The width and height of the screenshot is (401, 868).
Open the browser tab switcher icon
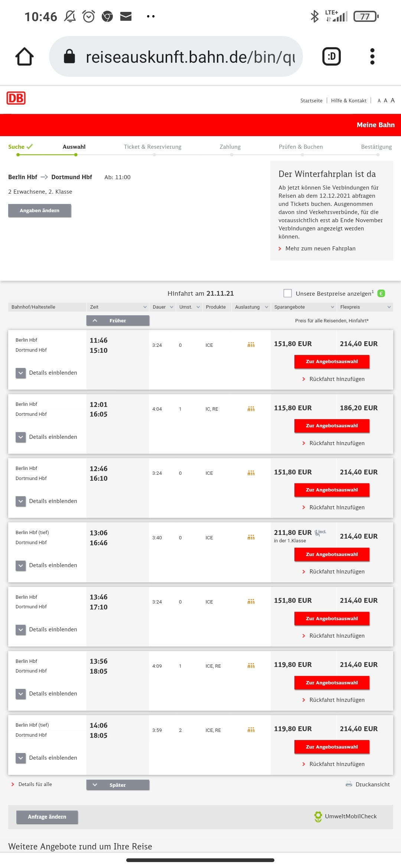pos(332,56)
